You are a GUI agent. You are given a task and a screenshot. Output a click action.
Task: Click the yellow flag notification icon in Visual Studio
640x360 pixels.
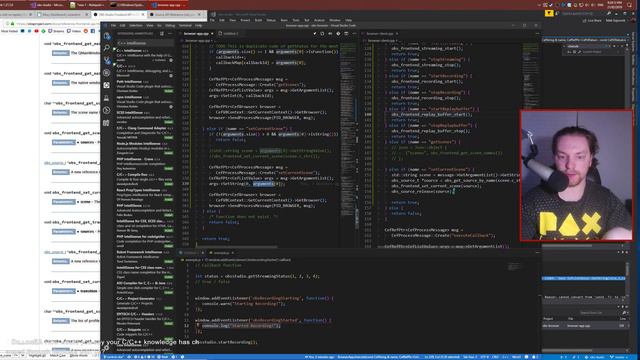(x=549, y=13)
